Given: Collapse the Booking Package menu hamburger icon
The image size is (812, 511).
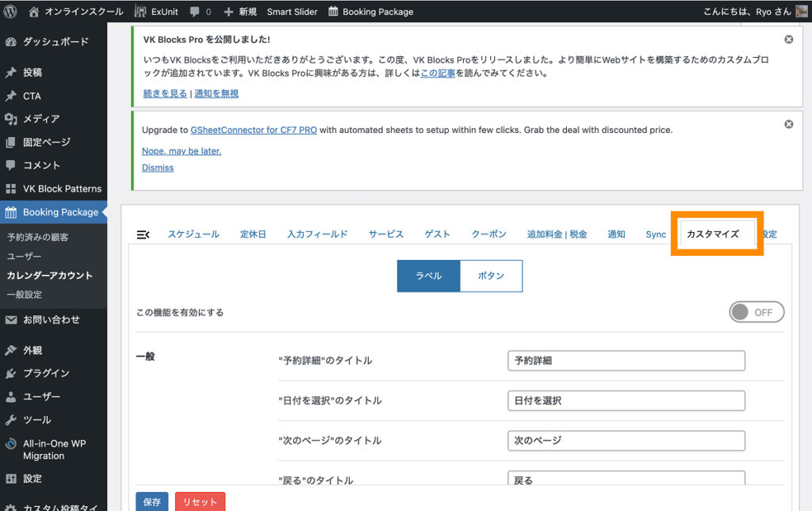Looking at the screenshot, I should [x=144, y=235].
